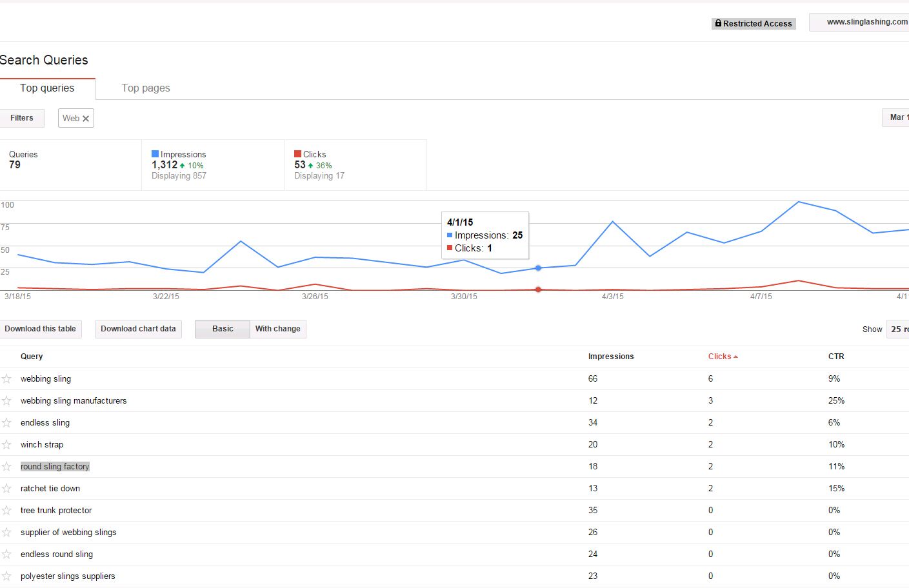Star the 'polyester slings suppliers' query
The height and width of the screenshot is (588, 909).
pyautogui.click(x=6, y=576)
